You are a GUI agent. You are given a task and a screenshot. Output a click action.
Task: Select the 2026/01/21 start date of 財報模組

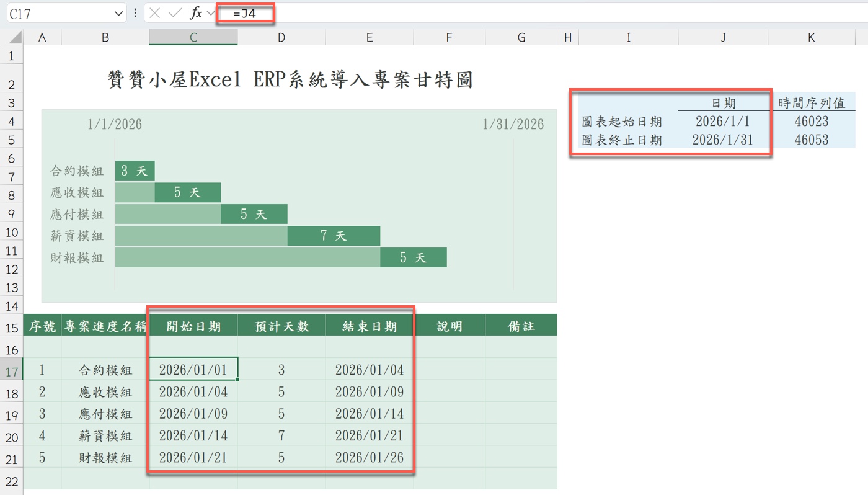[193, 457]
